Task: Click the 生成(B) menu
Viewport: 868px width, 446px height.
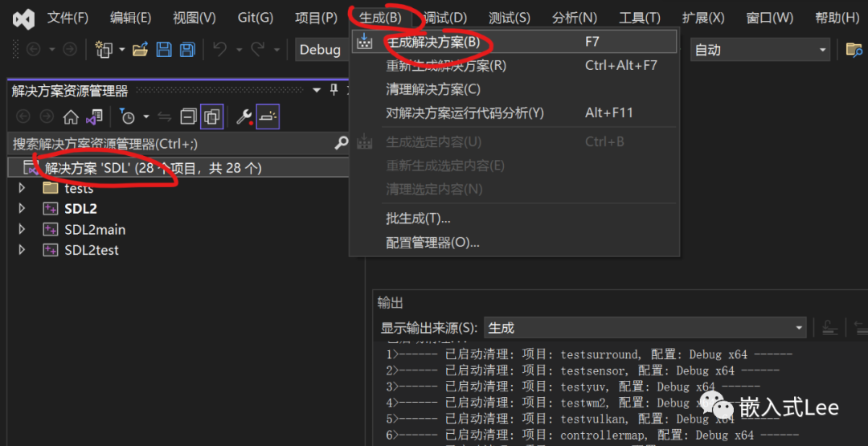Action: 380,18
